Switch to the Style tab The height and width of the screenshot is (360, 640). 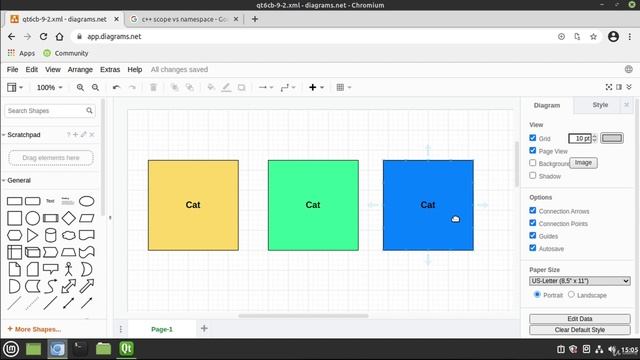coord(600,105)
